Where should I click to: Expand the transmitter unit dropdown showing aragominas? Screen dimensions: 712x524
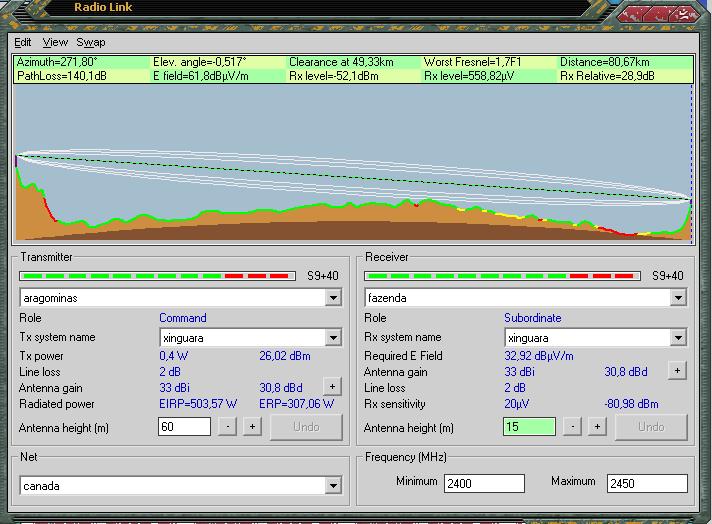(333, 298)
